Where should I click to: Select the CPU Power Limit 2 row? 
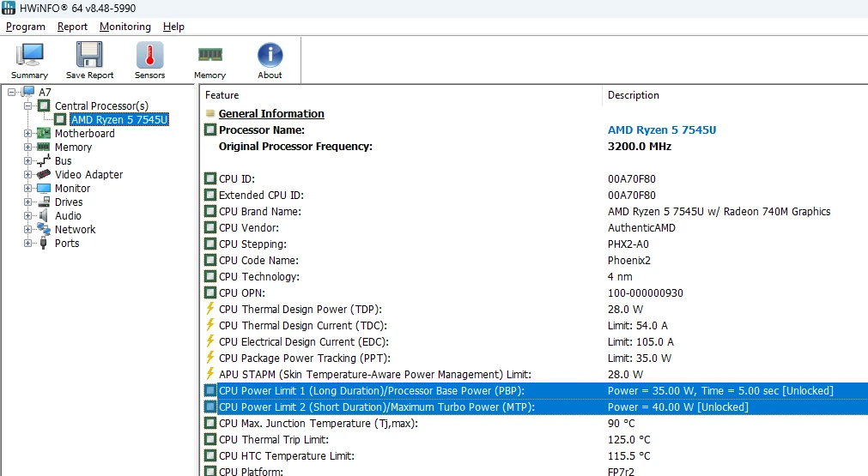pos(534,407)
